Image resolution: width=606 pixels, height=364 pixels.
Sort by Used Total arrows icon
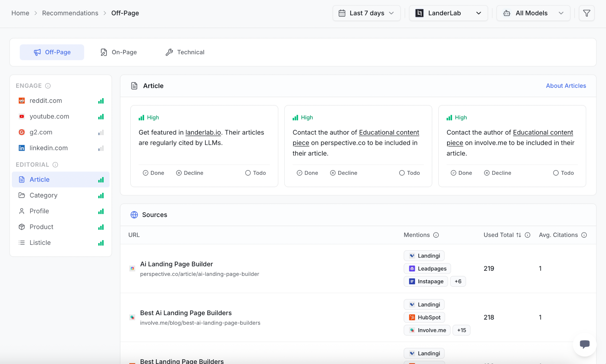[519, 235]
